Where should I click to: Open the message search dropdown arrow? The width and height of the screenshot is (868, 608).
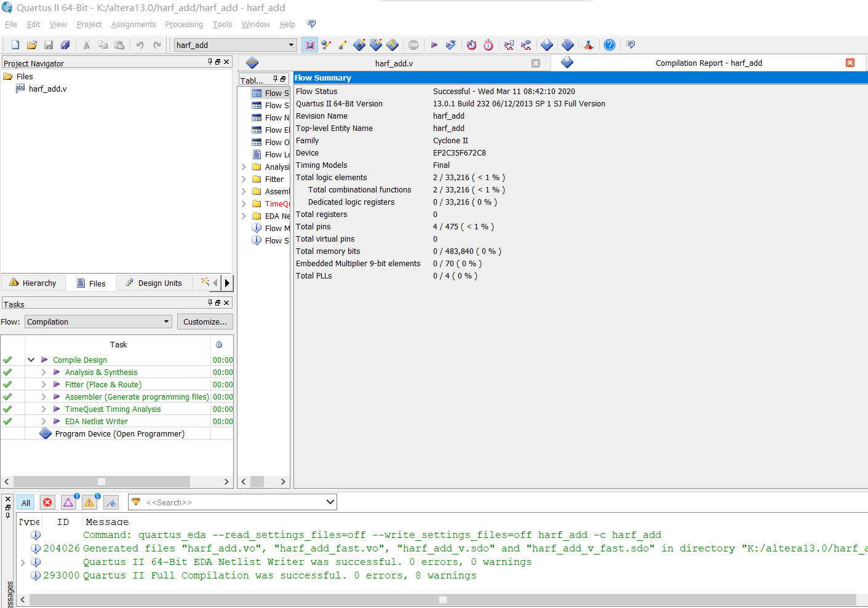click(x=330, y=502)
